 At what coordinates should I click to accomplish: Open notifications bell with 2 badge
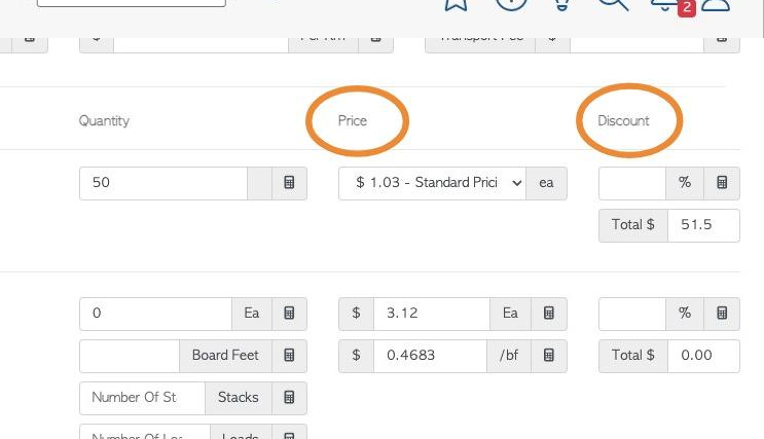click(666, 4)
